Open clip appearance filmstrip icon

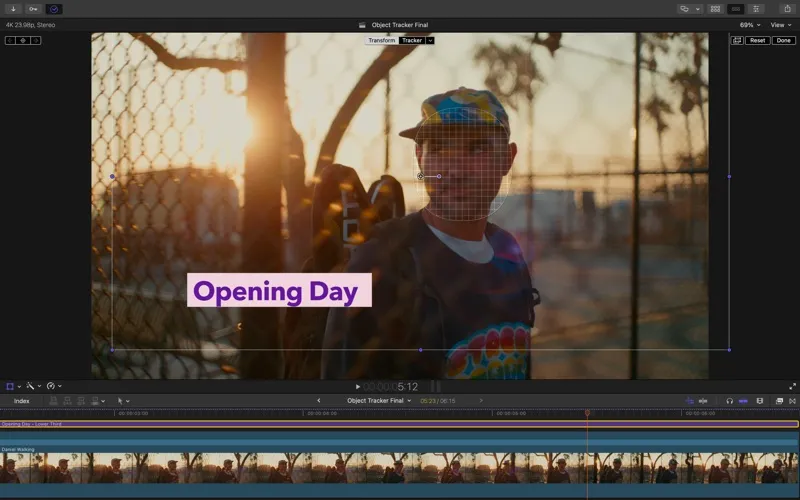coord(760,401)
